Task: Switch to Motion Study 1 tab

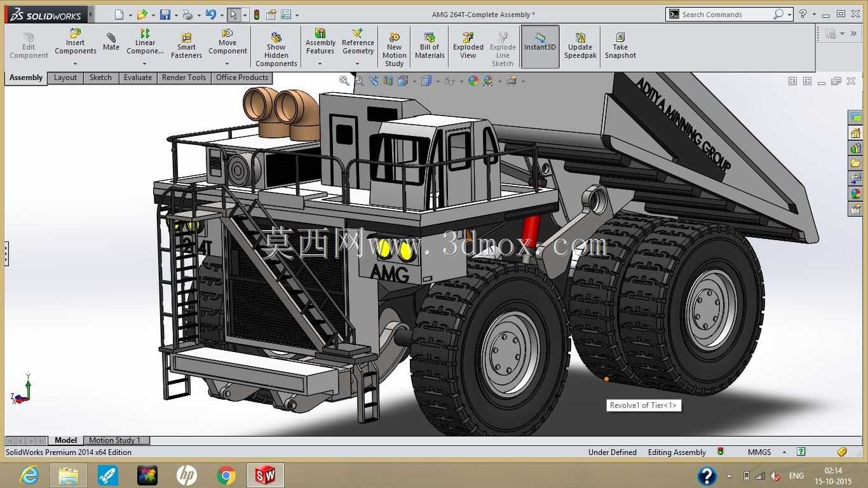Action: (x=115, y=440)
